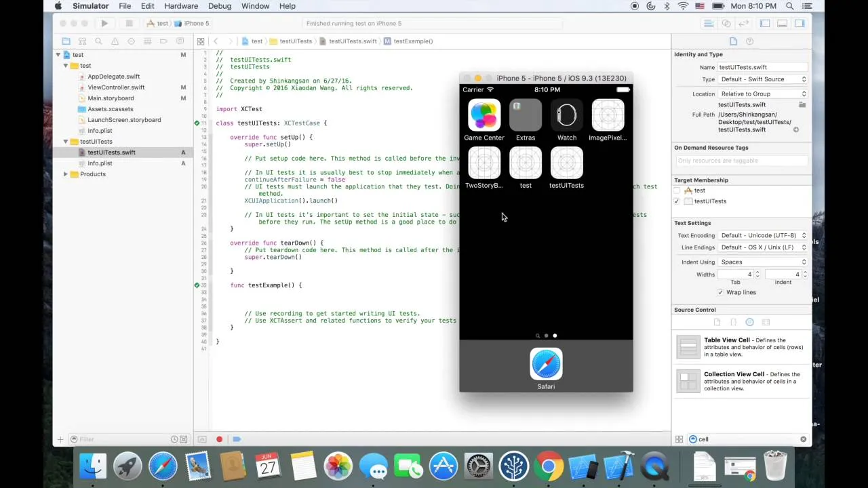The image size is (868, 488).
Task: Toggle test target membership checkbox
Action: 677,190
